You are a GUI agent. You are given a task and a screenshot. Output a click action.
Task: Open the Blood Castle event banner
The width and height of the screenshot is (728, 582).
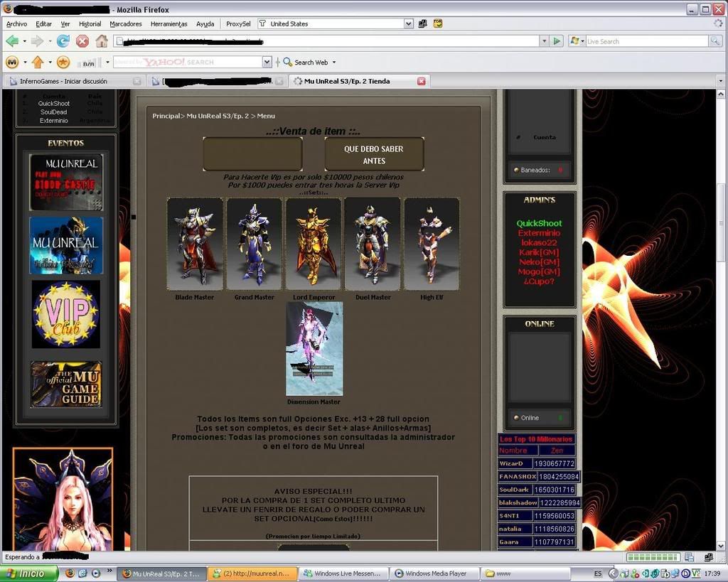(66, 183)
